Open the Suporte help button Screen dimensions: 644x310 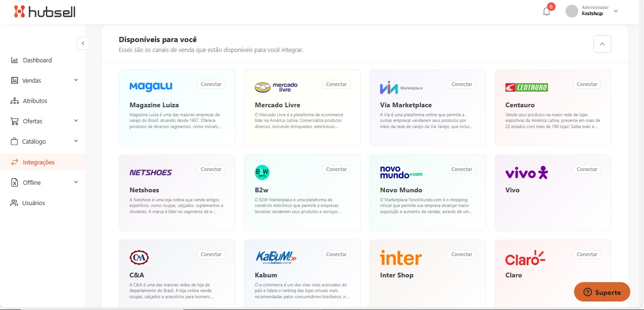pyautogui.click(x=602, y=292)
